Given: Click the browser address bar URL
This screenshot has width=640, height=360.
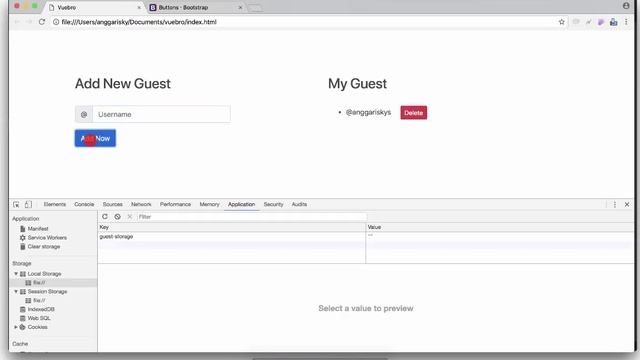Looking at the screenshot, I should pyautogui.click(x=139, y=22).
